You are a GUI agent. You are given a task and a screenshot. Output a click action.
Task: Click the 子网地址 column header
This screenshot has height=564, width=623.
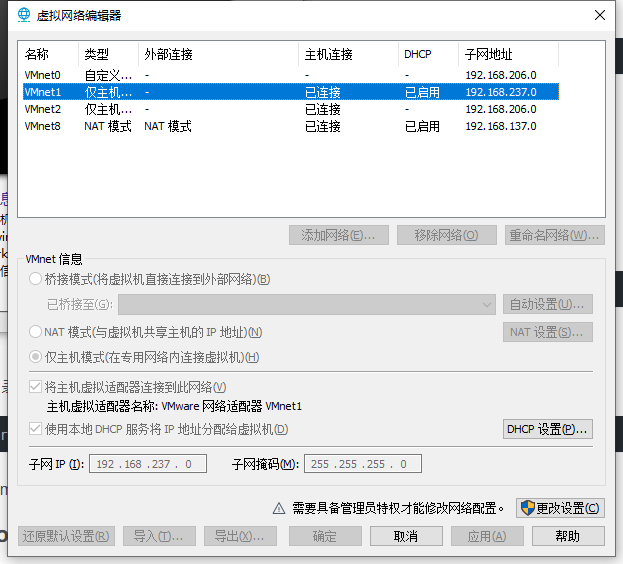point(508,54)
